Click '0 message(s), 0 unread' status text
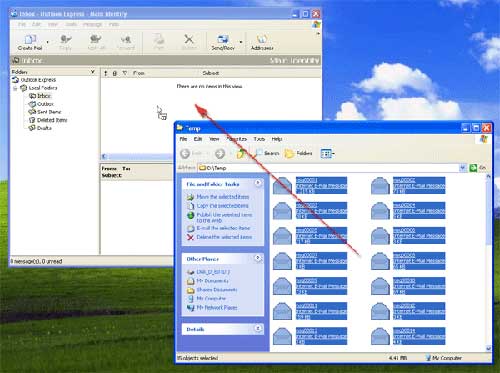The height and width of the screenshot is (373, 500). coord(36,261)
